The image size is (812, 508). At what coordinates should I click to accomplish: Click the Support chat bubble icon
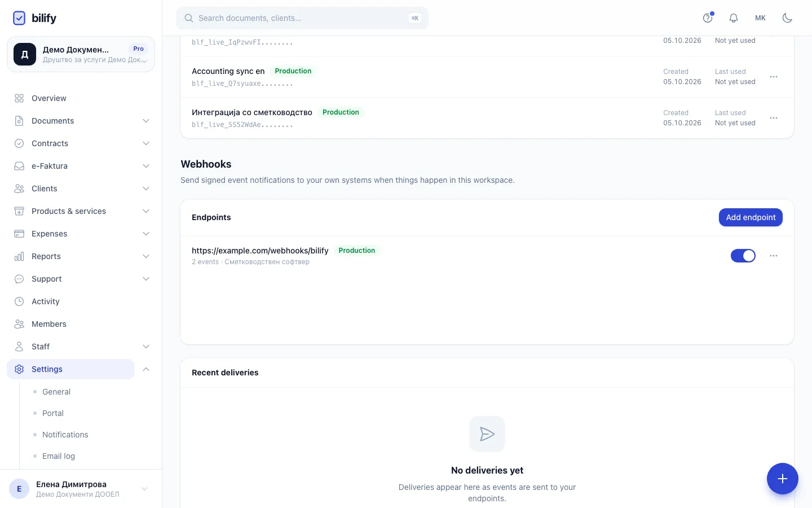[x=19, y=279]
